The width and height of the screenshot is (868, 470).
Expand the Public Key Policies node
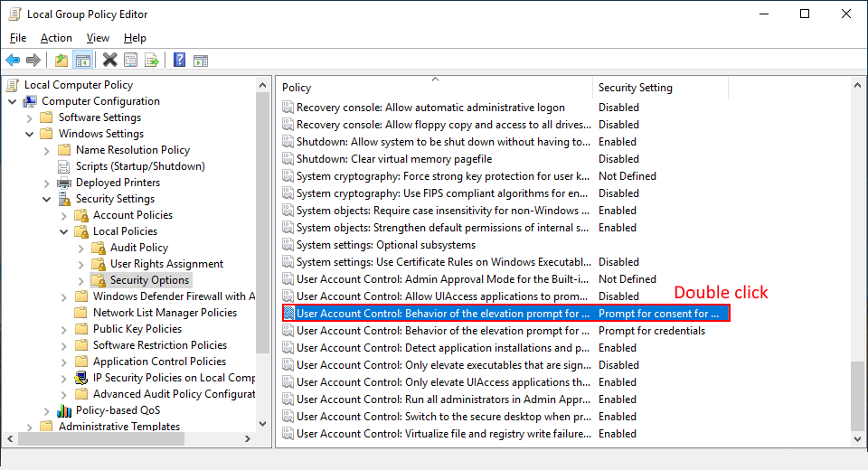click(x=63, y=329)
